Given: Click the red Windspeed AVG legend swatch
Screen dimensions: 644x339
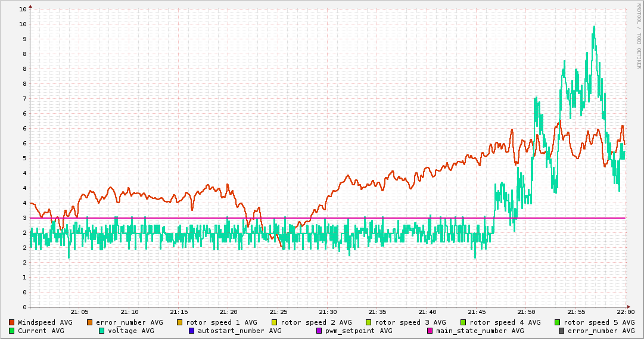Looking at the screenshot, I should [x=12, y=322].
